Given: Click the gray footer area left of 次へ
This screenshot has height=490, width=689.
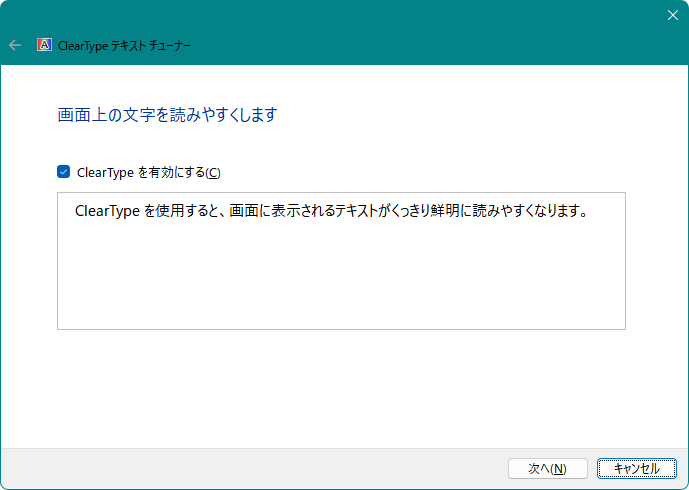Looking at the screenshot, I should [250, 468].
